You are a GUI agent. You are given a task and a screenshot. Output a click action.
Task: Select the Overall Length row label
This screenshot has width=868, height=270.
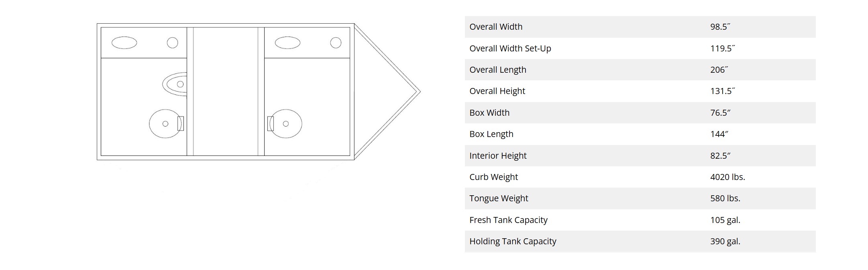point(497,70)
